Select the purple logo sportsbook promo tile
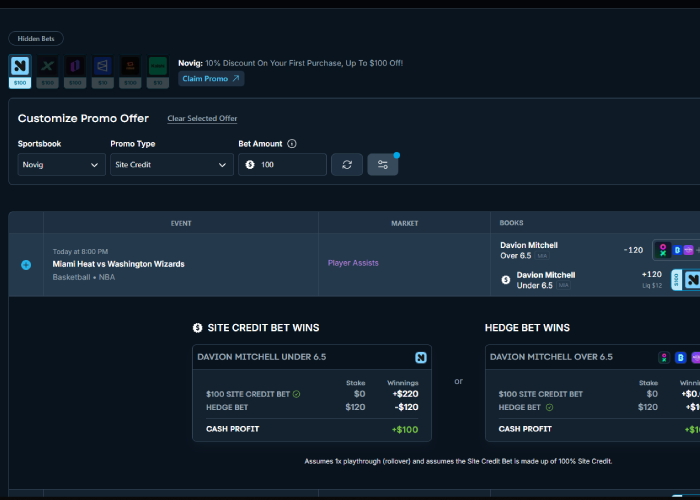Viewport: 700px width, 500px height. (75, 71)
